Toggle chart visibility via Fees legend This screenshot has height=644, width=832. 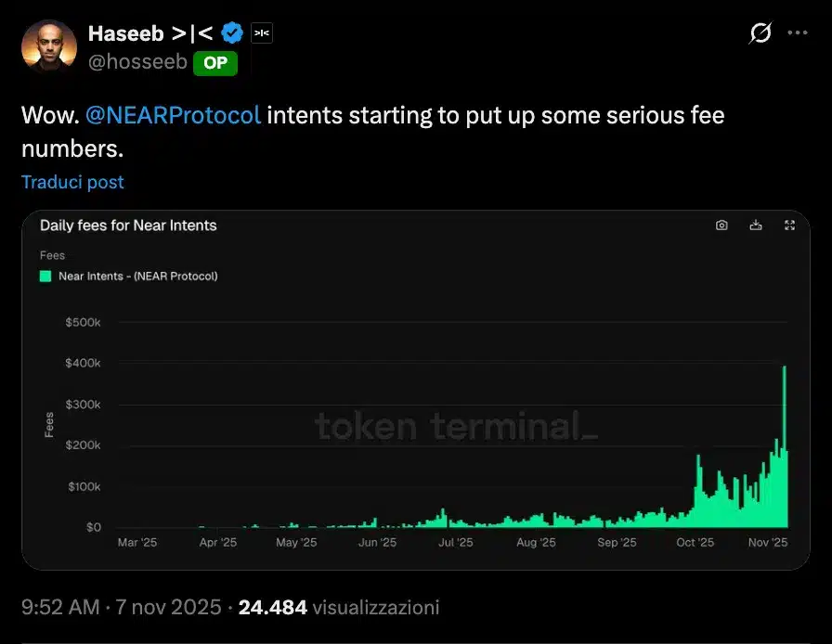pos(52,255)
